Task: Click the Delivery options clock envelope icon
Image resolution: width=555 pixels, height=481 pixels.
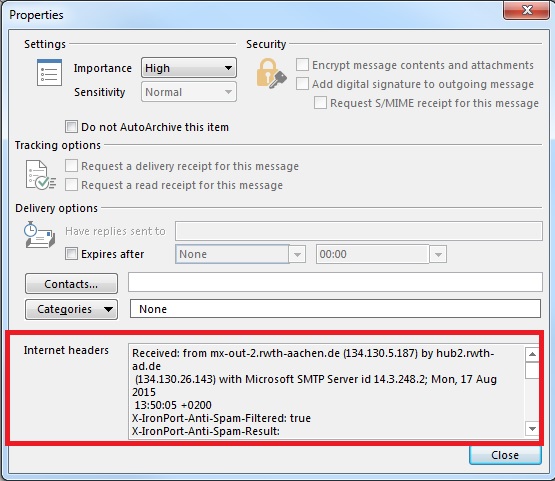Action: (40, 235)
